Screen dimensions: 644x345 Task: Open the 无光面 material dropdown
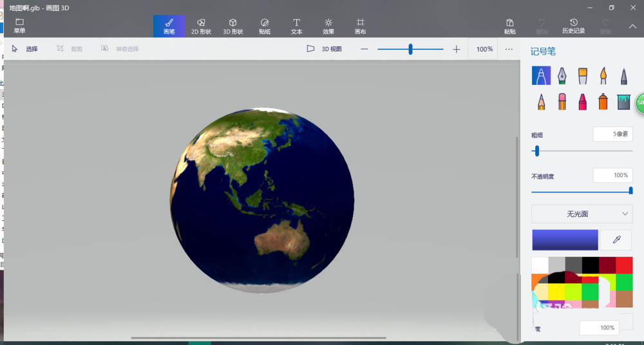point(582,214)
